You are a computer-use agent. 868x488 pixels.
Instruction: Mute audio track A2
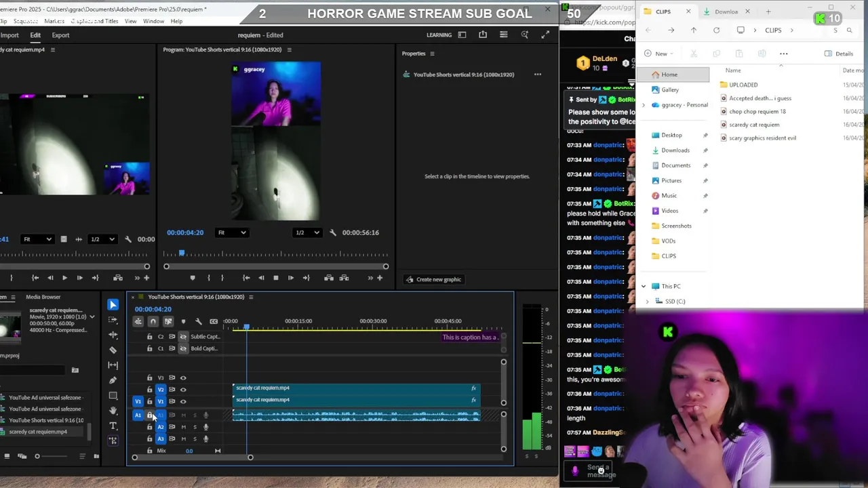coord(183,427)
